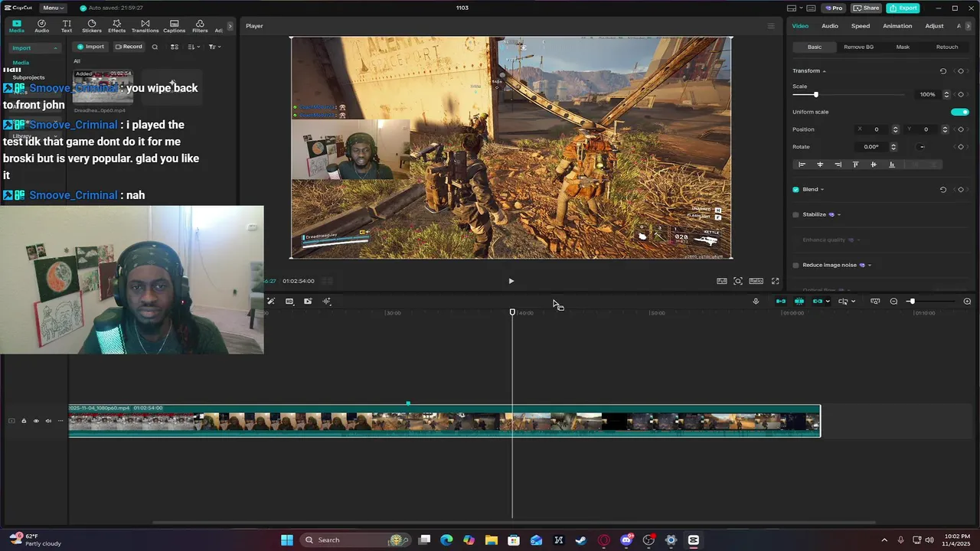Toggle main track magnet snapping
This screenshot has width=980, height=551.
[x=781, y=302]
